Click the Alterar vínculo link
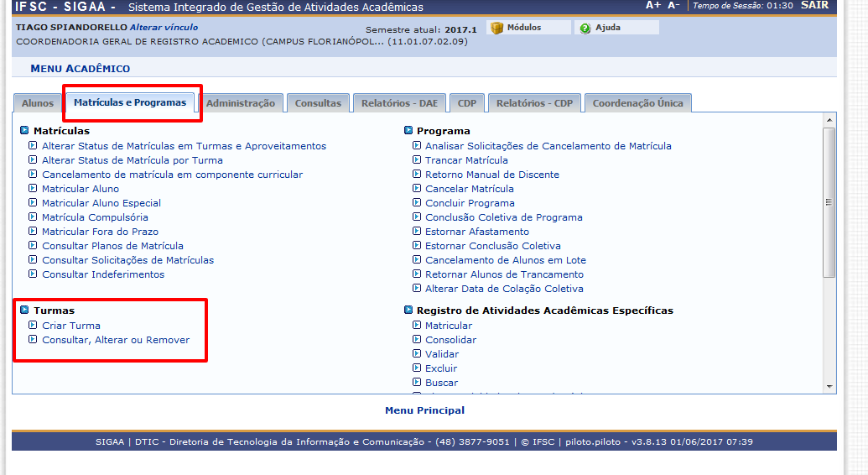 point(164,28)
